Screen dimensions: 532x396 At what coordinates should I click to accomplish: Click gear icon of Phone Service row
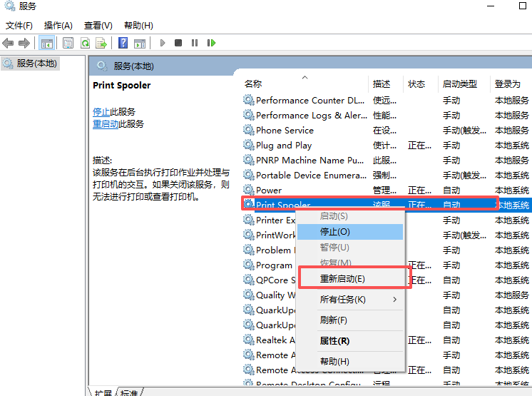tap(249, 130)
